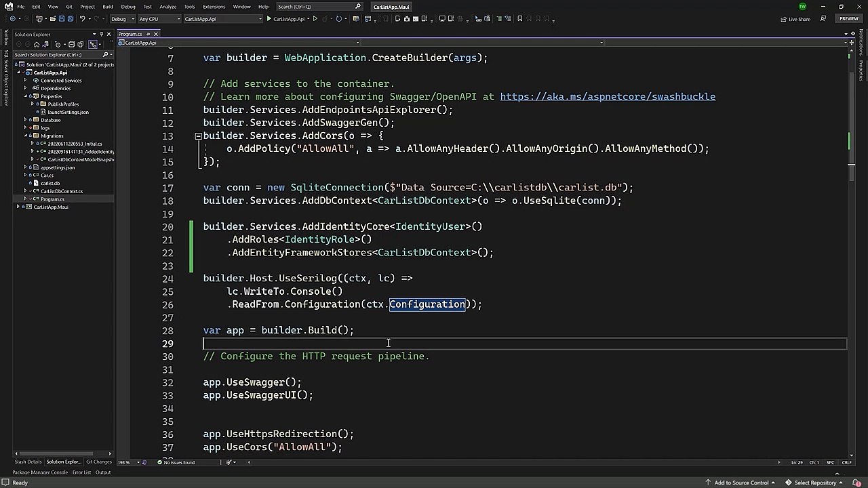Expand the Connected Services node

26,80
